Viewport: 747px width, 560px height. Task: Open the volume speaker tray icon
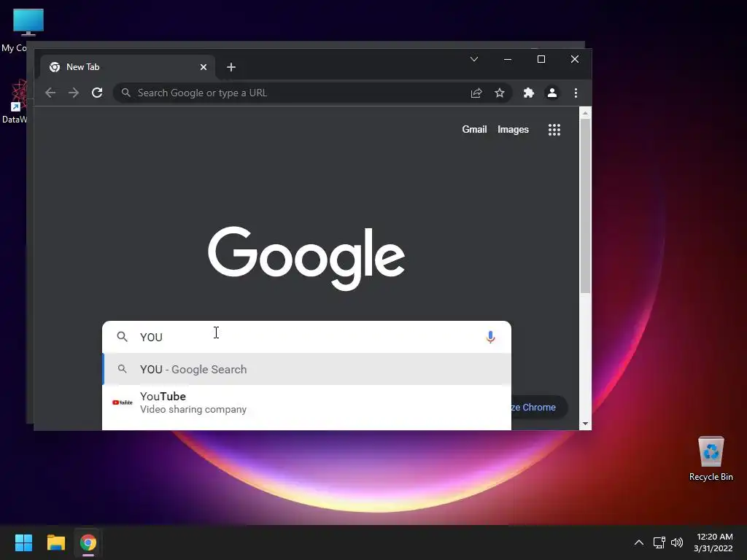(677, 542)
